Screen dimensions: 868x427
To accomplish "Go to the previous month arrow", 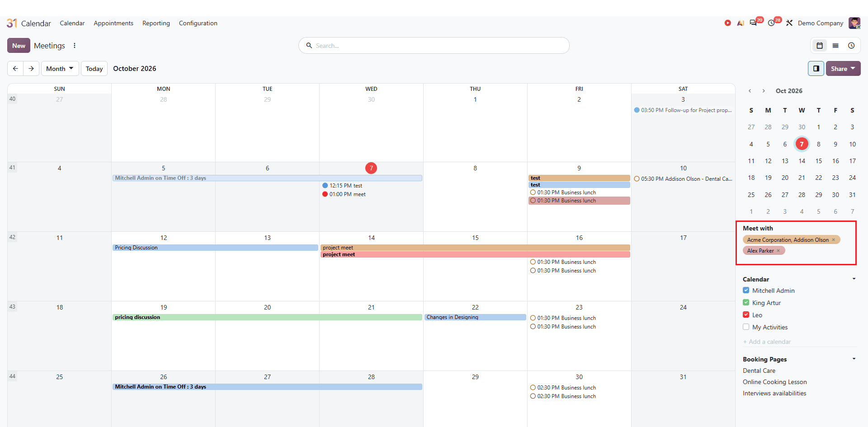I will [x=15, y=69].
